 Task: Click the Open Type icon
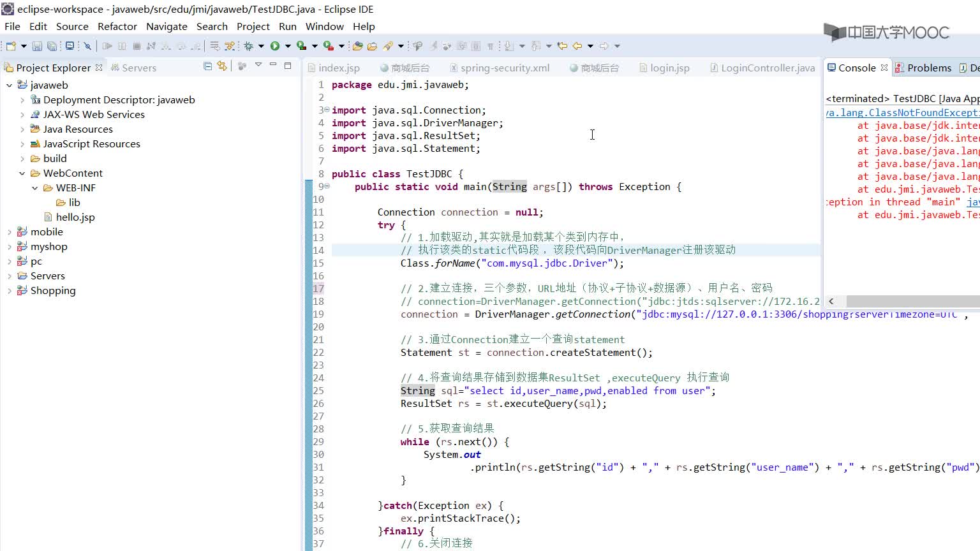point(357,46)
